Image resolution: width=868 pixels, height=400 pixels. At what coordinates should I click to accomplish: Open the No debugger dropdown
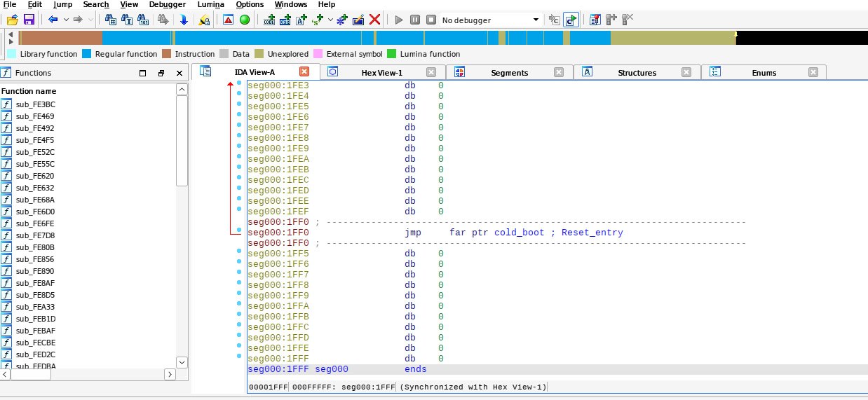click(536, 20)
